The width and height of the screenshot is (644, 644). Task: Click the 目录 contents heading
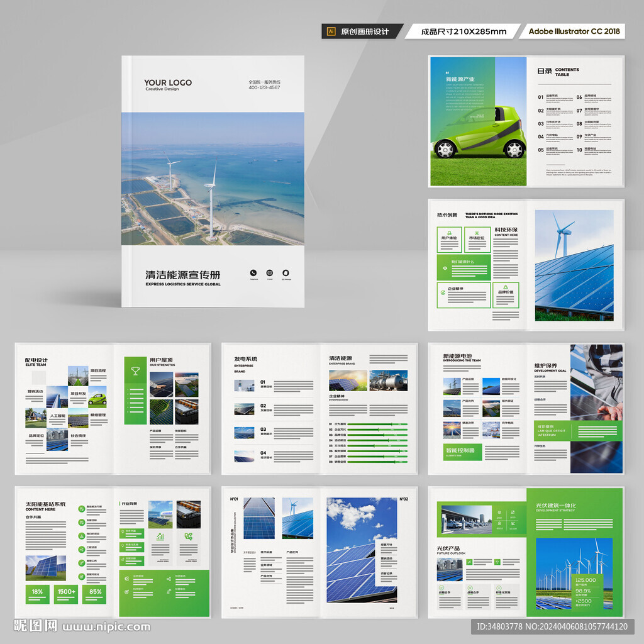point(545,71)
